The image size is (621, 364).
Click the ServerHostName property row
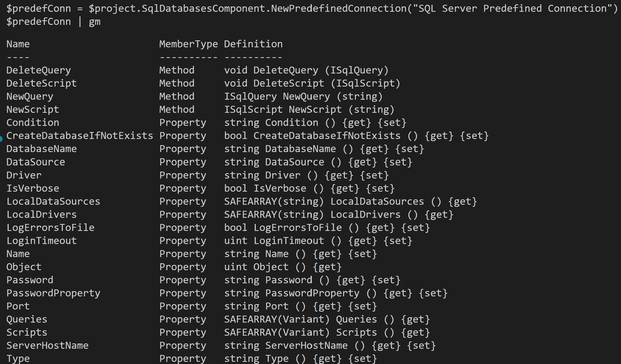47,345
